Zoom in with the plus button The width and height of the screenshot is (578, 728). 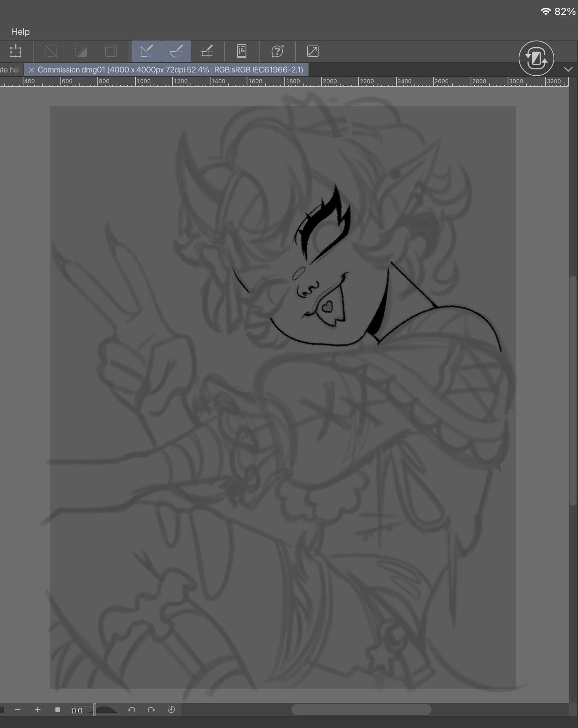tap(38, 709)
